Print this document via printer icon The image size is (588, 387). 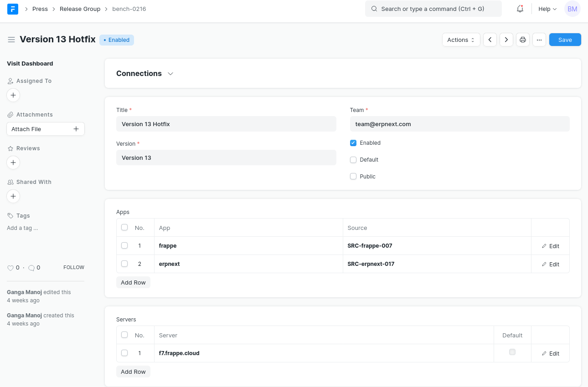523,40
